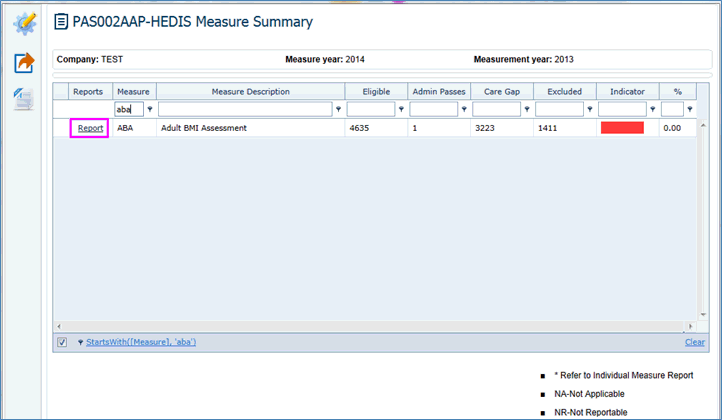
Task: Open filter funnel for Admin Passes column
Action: [x=465, y=109]
